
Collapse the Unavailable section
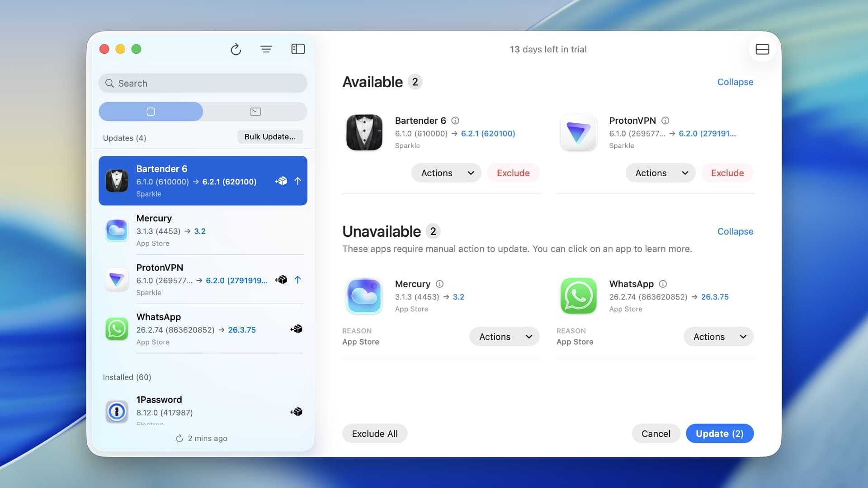[x=735, y=231]
